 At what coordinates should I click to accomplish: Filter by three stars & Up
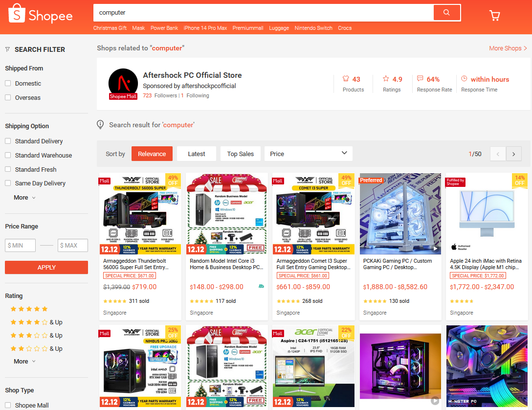tap(36, 335)
